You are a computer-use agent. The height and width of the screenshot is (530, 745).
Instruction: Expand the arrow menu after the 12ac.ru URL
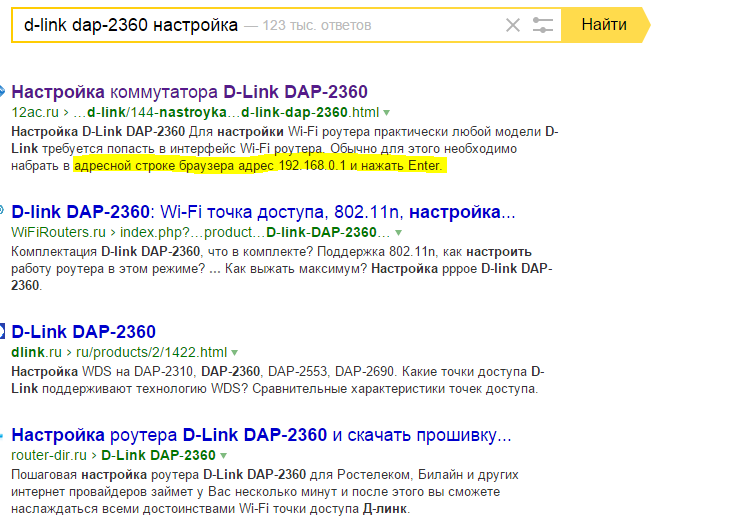pyautogui.click(x=386, y=112)
